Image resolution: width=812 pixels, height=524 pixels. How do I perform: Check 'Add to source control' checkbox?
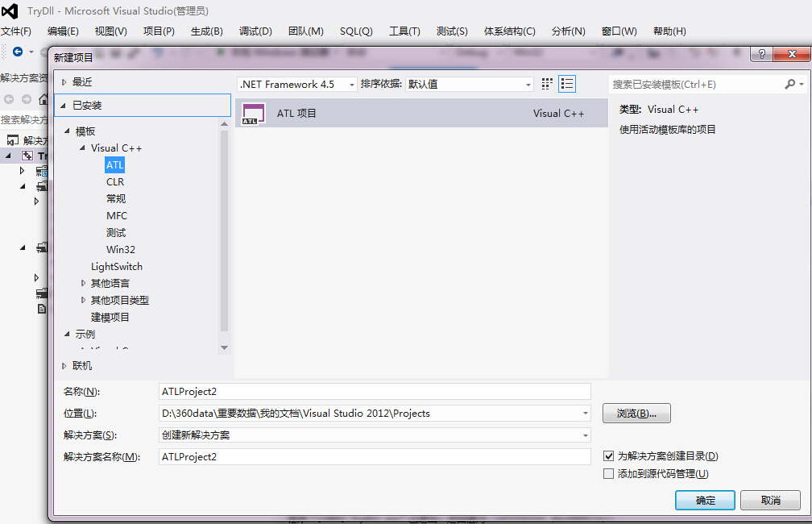608,474
